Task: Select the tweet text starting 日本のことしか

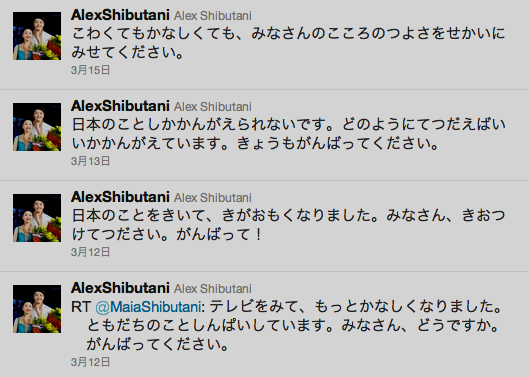Action: point(288,134)
